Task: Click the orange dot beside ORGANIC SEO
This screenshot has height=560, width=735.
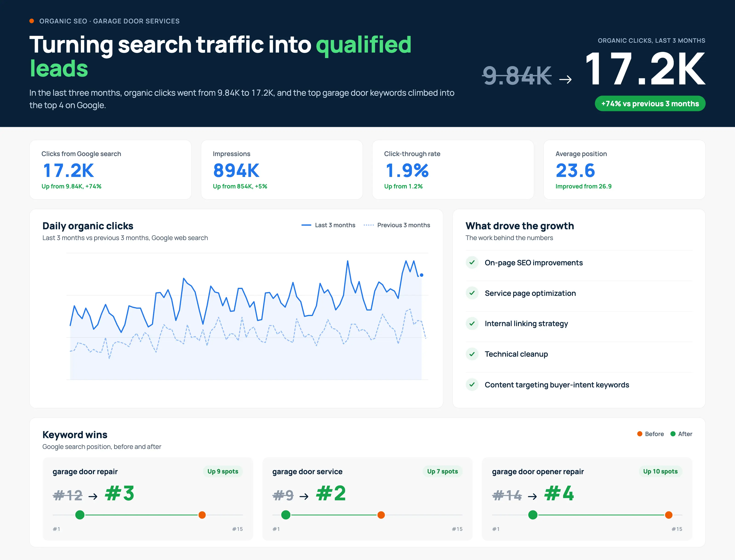Action: (x=32, y=21)
